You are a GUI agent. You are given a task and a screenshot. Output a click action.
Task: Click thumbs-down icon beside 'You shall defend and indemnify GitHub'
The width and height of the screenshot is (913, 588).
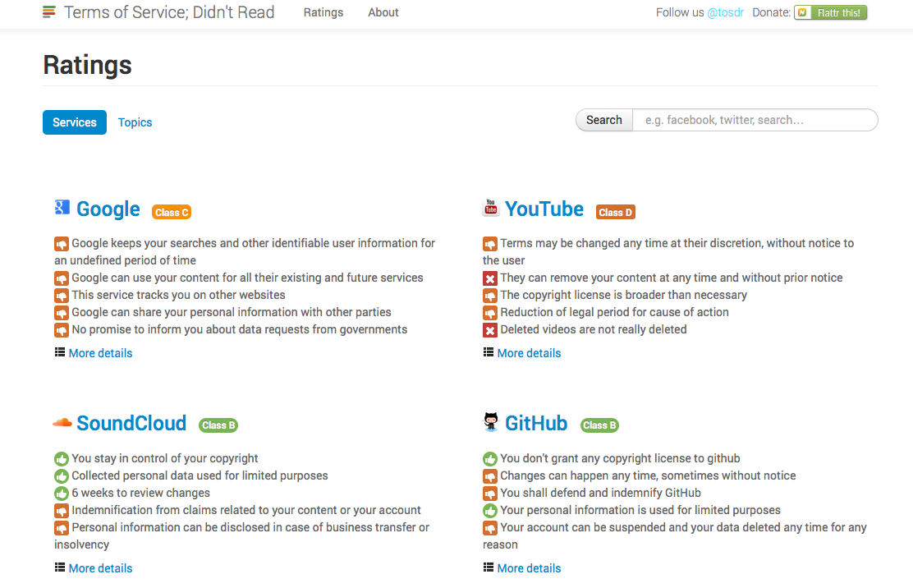click(489, 493)
